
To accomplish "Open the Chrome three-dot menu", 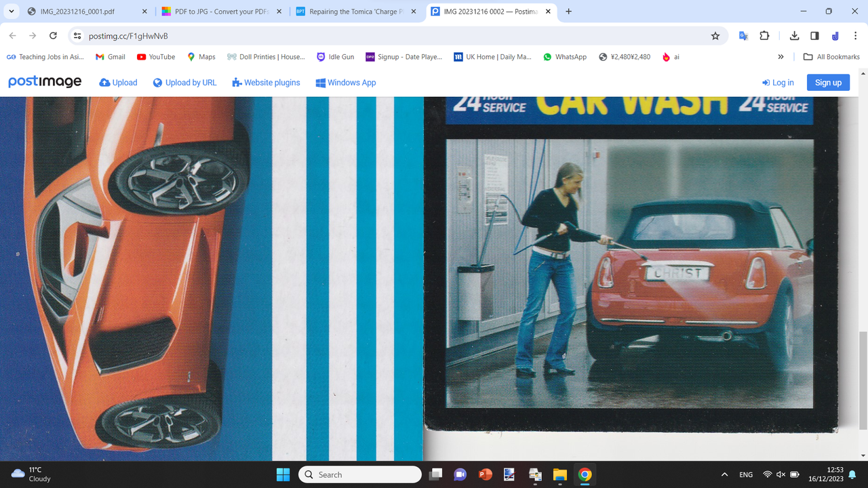I will (855, 36).
